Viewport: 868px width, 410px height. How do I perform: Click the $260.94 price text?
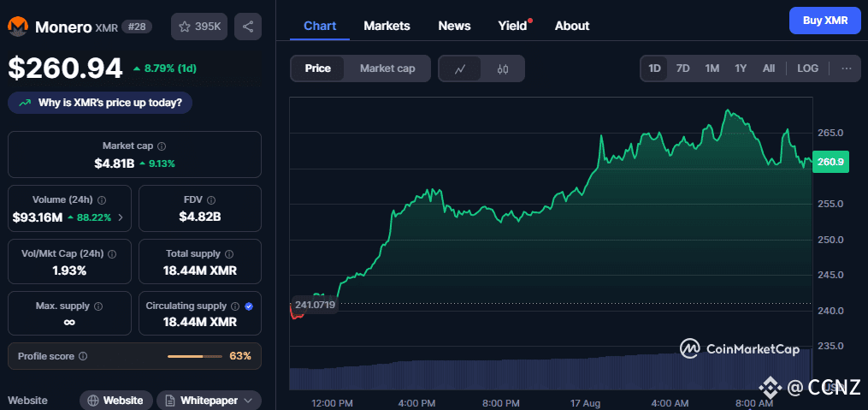[65, 68]
